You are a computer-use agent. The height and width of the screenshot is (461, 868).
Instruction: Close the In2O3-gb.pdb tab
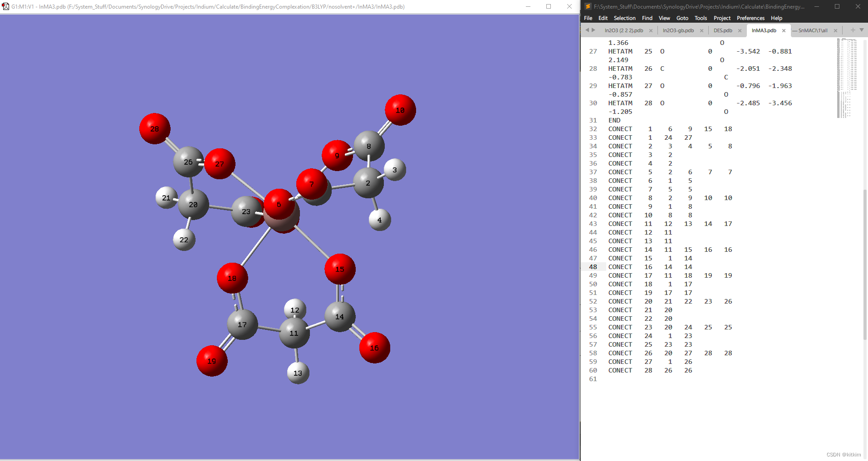click(x=701, y=31)
